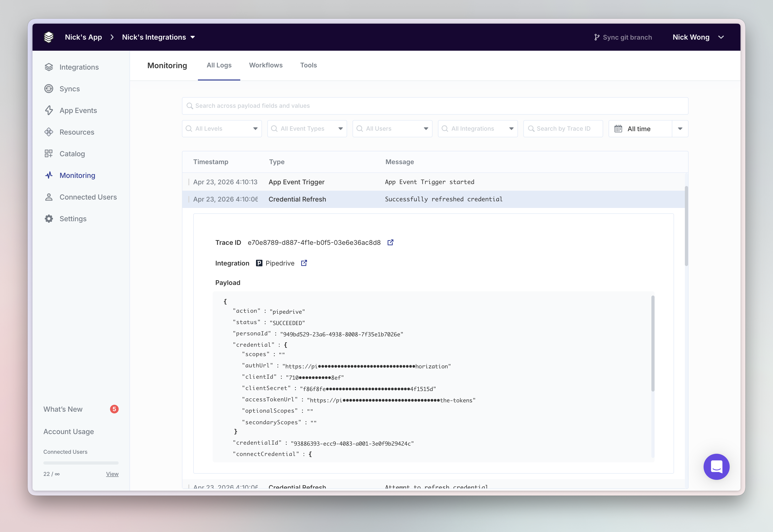
Task: Switch to the Workflows tab
Action: pyautogui.click(x=266, y=65)
